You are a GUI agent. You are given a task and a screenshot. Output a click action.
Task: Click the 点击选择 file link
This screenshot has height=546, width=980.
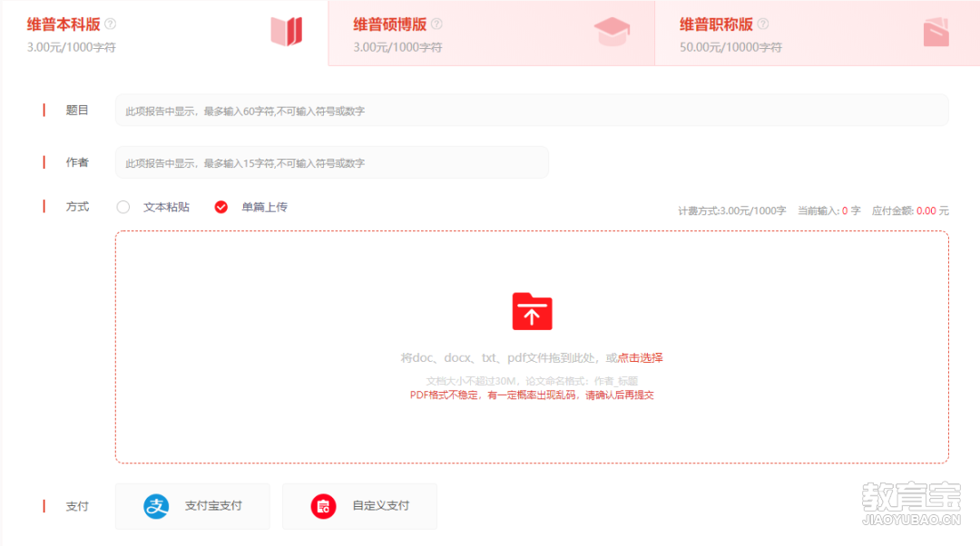640,358
